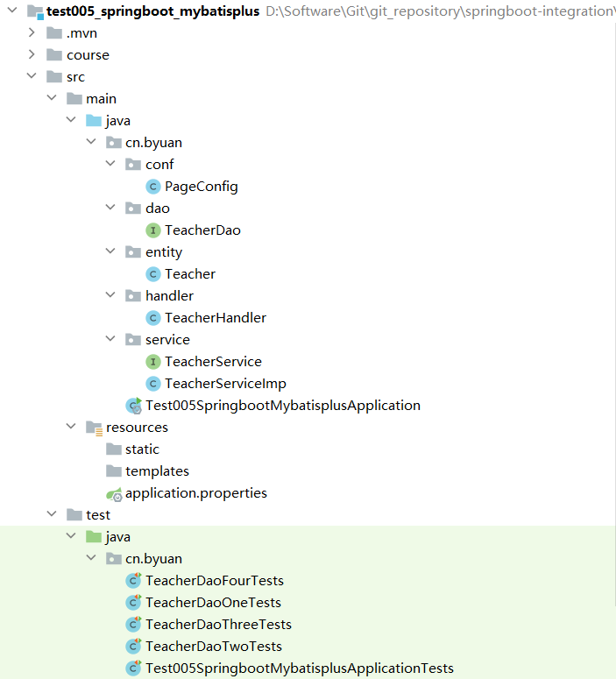Select the templates folder label
The image size is (616, 679).
coord(157,471)
